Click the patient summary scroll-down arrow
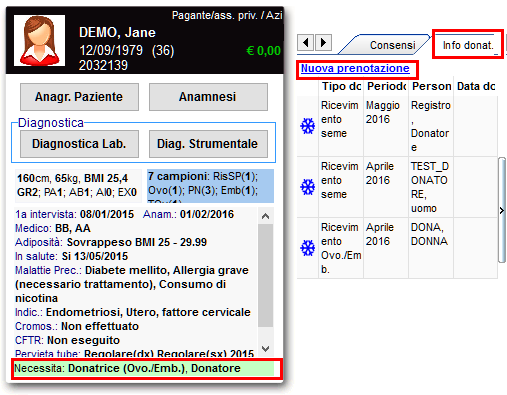 [x=265, y=349]
